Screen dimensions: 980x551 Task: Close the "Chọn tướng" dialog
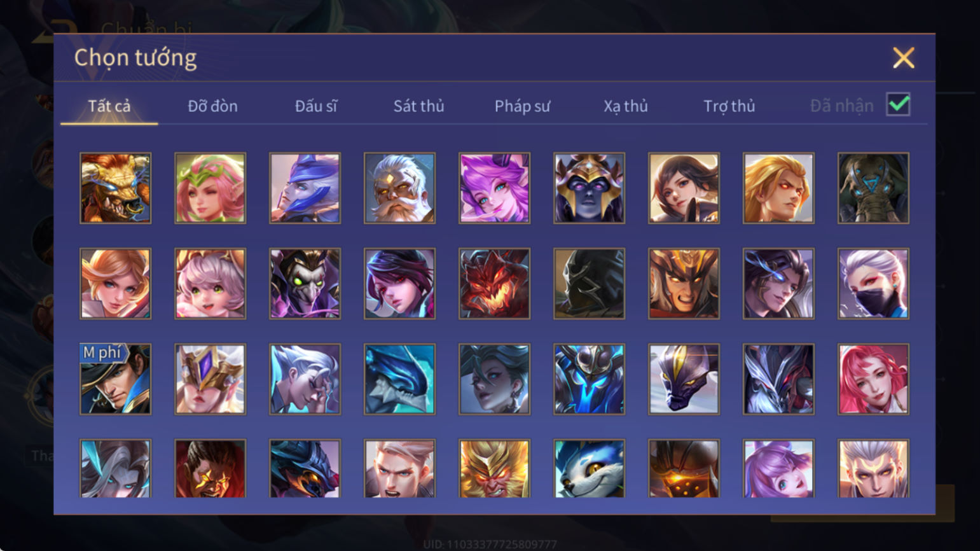[x=903, y=58]
